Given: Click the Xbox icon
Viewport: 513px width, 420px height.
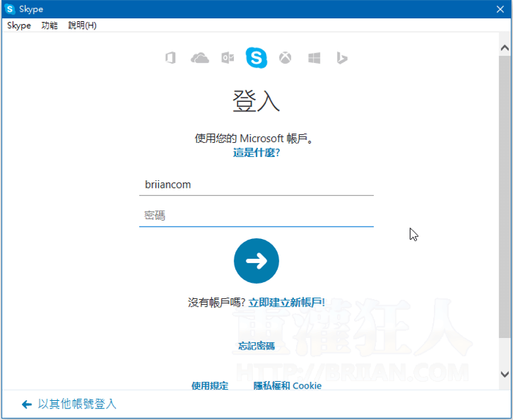Looking at the screenshot, I should tap(285, 58).
